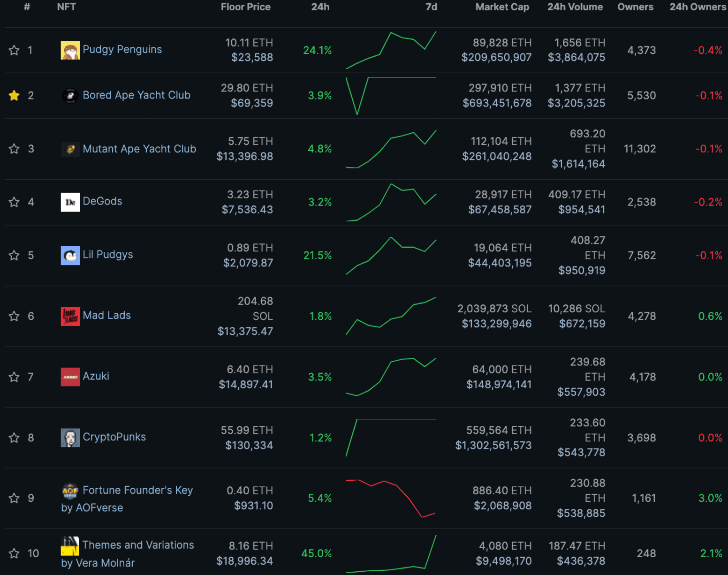The height and width of the screenshot is (575, 728).
Task: Click the 204.68 SOL floor price
Action: pos(255,309)
